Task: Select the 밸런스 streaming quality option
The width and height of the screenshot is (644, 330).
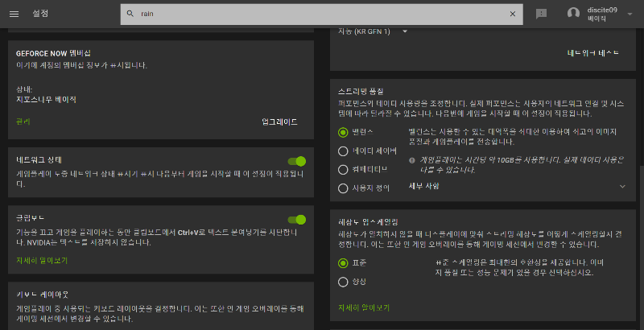Action: [343, 132]
